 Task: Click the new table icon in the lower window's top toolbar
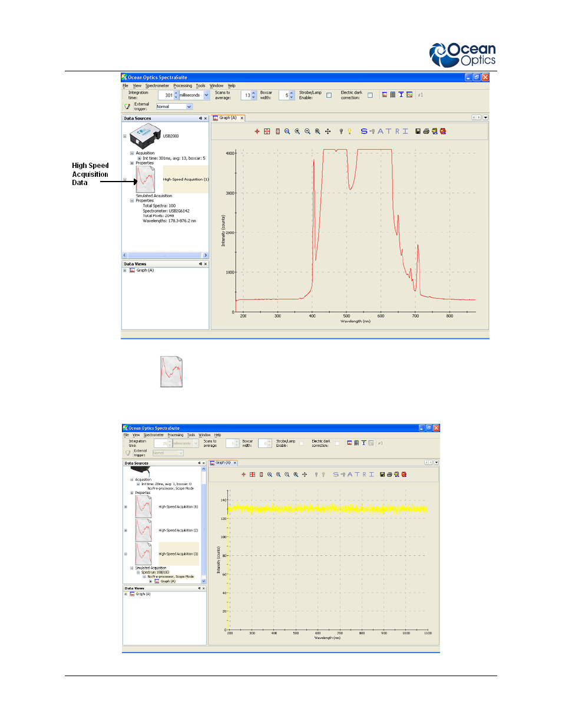(x=356, y=443)
